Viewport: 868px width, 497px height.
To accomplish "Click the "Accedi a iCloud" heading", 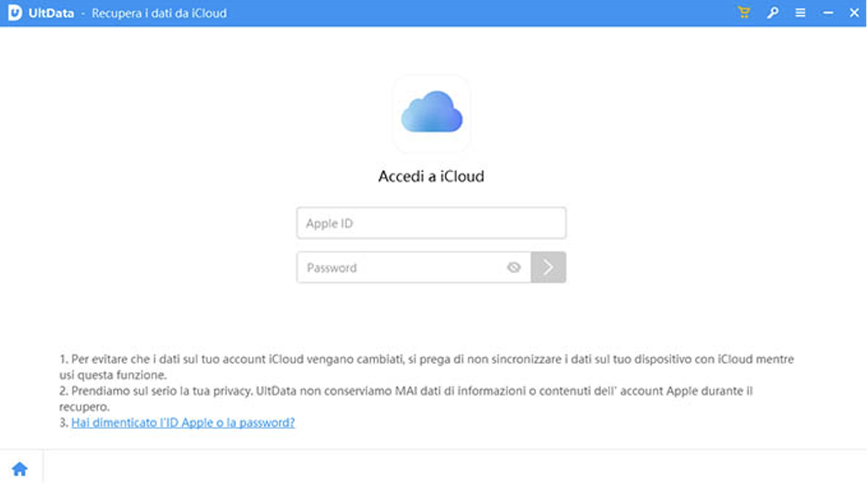I will point(431,177).
